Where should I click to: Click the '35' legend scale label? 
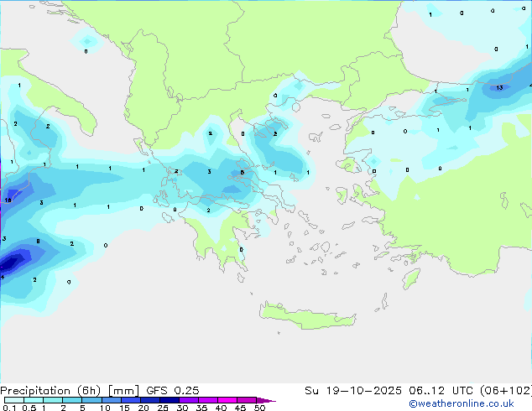(201, 408)
